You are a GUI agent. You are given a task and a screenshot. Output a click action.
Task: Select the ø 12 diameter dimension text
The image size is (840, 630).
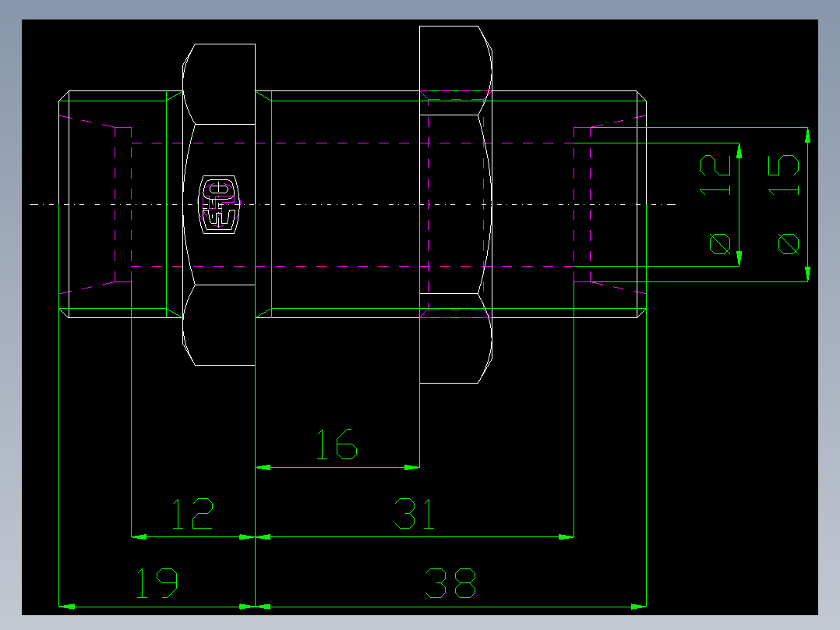[x=715, y=205]
